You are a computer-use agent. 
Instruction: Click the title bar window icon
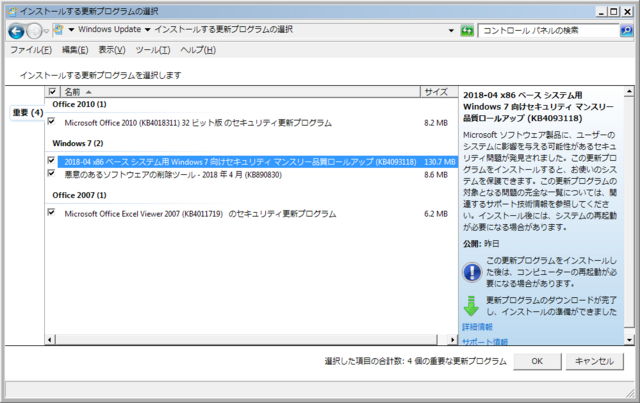coord(12,11)
